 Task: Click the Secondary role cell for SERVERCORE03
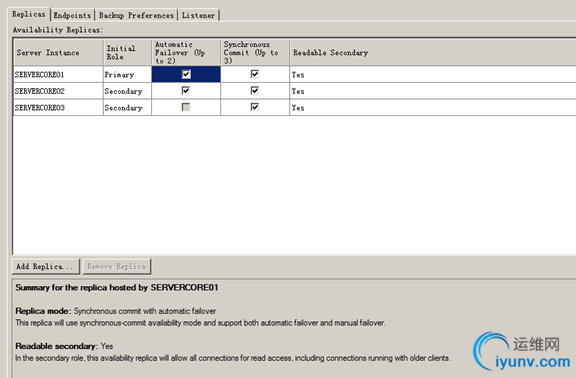coord(127,108)
